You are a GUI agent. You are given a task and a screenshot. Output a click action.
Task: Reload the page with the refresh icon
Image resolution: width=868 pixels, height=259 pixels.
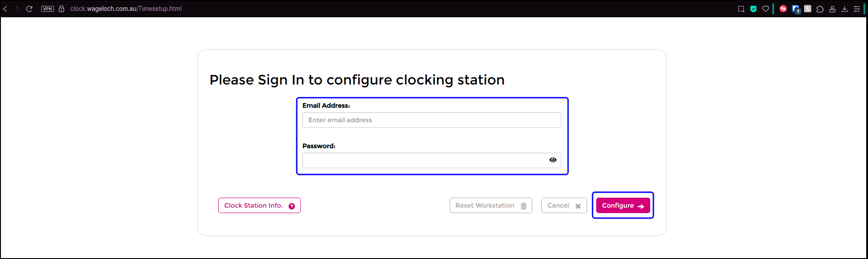point(29,9)
